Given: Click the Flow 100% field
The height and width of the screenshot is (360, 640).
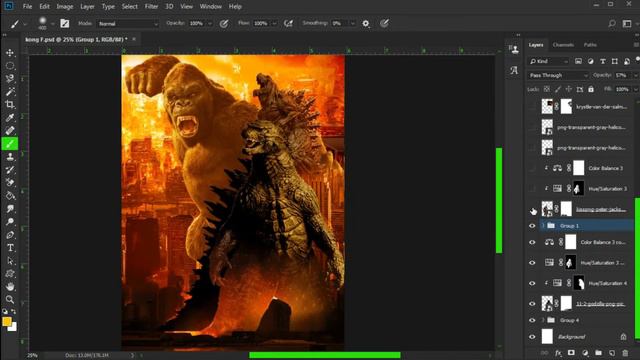Looking at the screenshot, I should (261, 24).
